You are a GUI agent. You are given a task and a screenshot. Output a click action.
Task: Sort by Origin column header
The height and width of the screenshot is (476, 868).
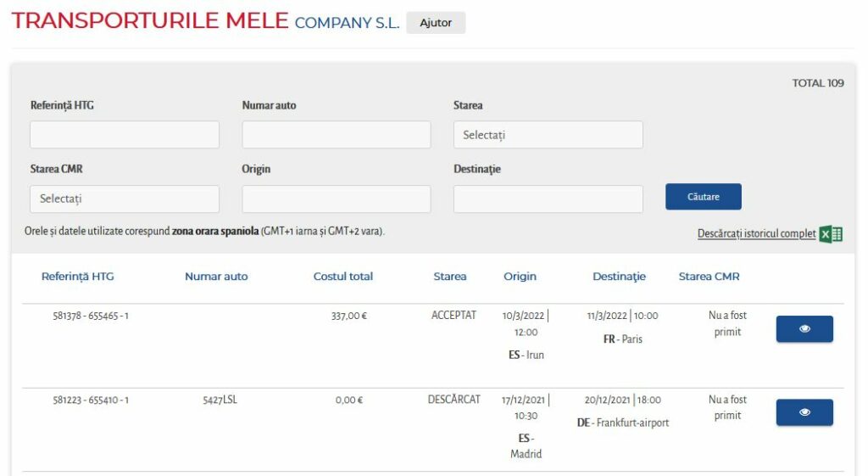pos(520,277)
